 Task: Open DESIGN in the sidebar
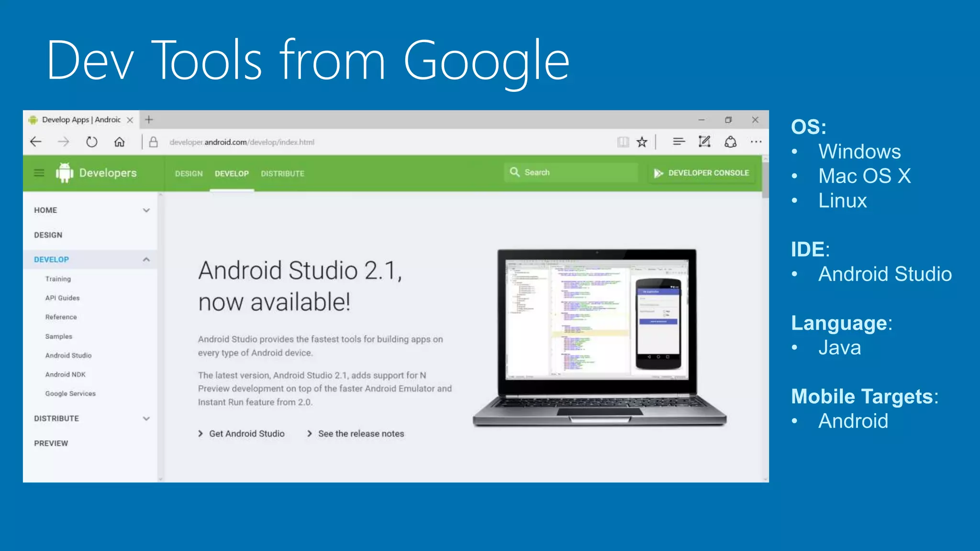48,235
